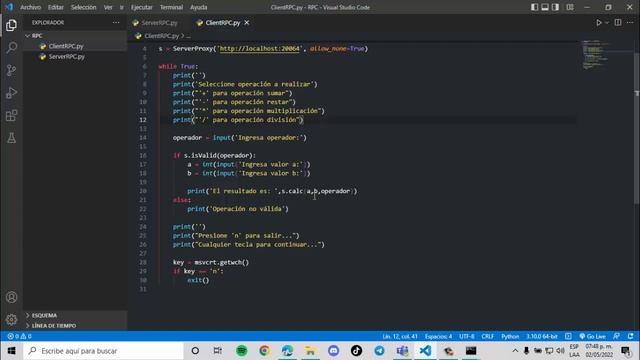Select ClientRPC.py in the Explorer tree
640x360 pixels.
(66, 46)
